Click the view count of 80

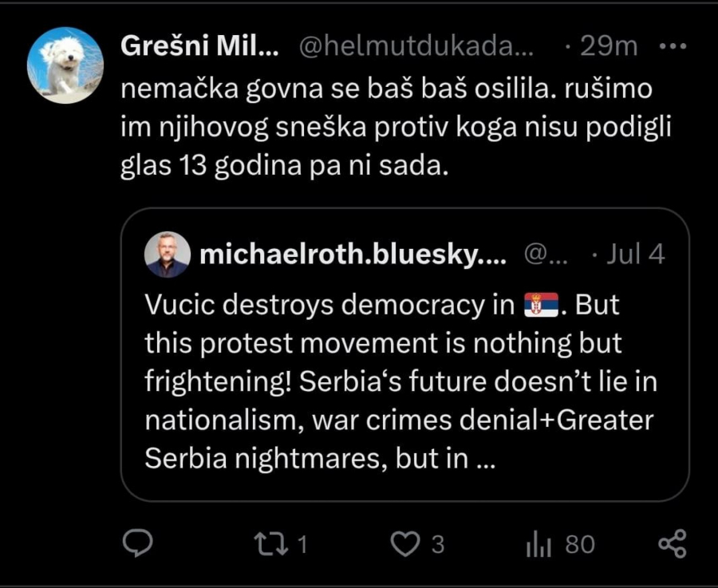(x=580, y=545)
